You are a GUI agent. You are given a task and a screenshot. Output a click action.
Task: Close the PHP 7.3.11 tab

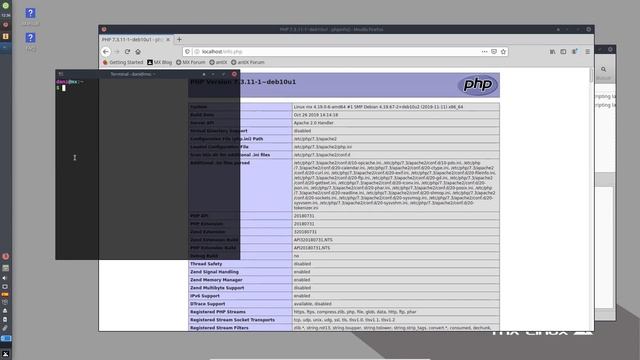tap(168, 40)
